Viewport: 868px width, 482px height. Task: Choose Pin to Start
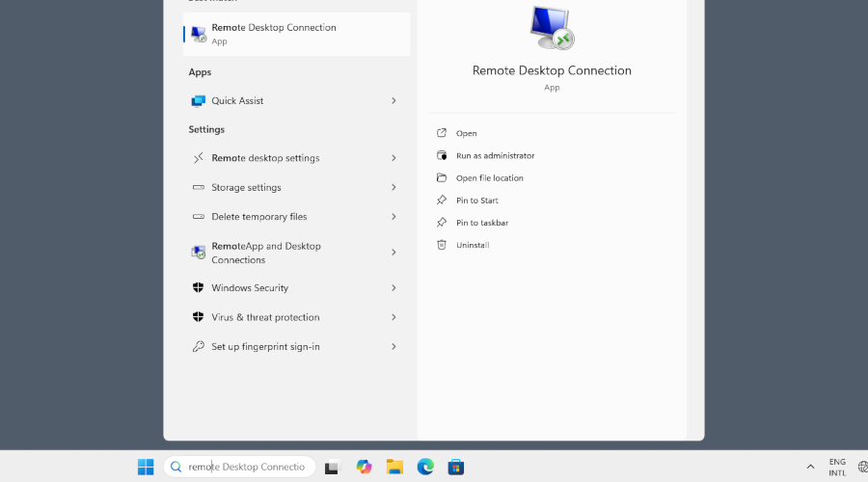click(x=477, y=201)
